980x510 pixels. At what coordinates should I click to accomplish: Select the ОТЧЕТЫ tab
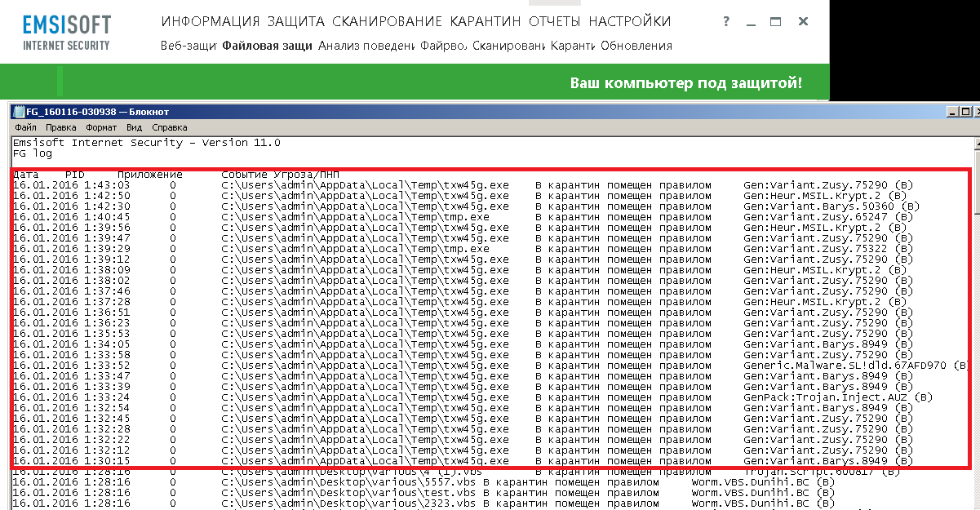[554, 21]
